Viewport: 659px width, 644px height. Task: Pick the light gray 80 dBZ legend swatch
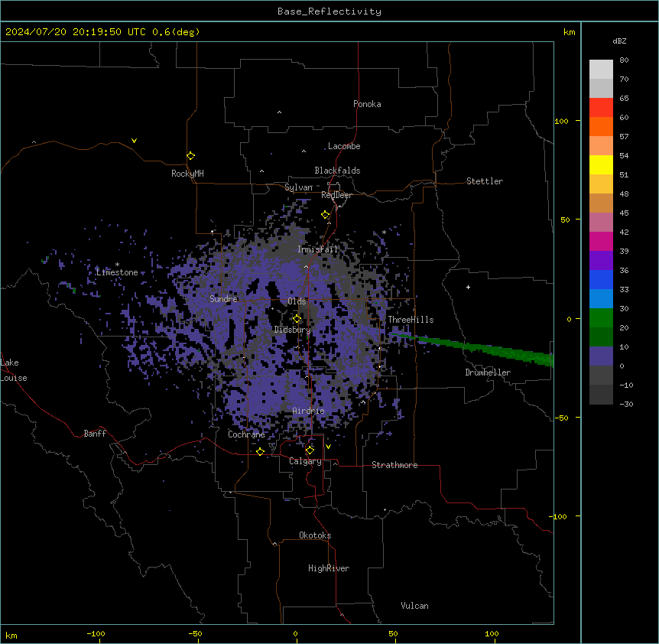coord(601,70)
